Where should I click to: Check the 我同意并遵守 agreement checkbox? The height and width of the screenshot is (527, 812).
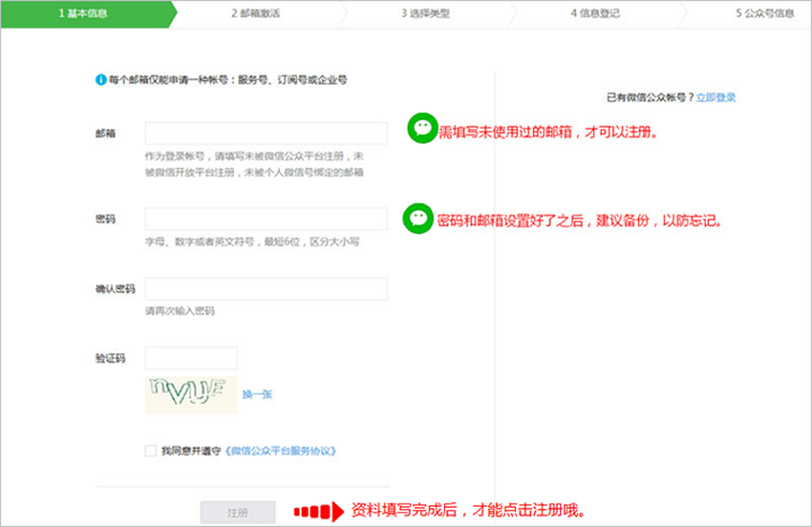coord(151,451)
